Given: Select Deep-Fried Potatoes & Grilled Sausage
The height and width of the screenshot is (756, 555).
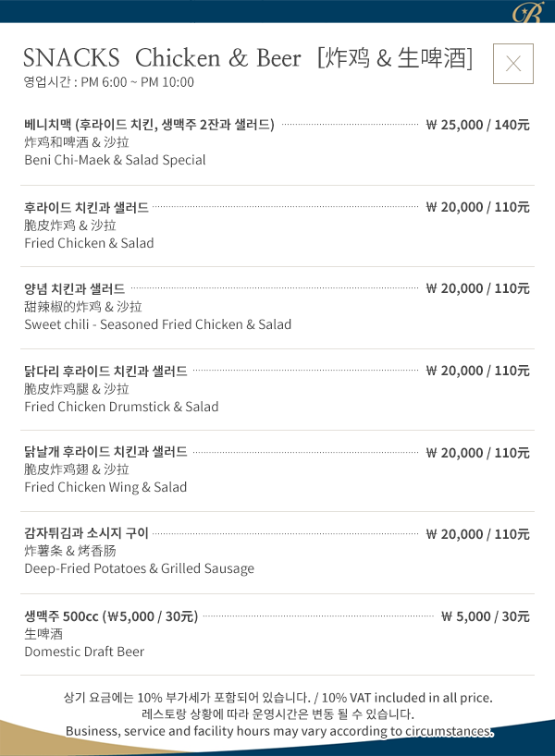Looking at the screenshot, I should [139, 569].
